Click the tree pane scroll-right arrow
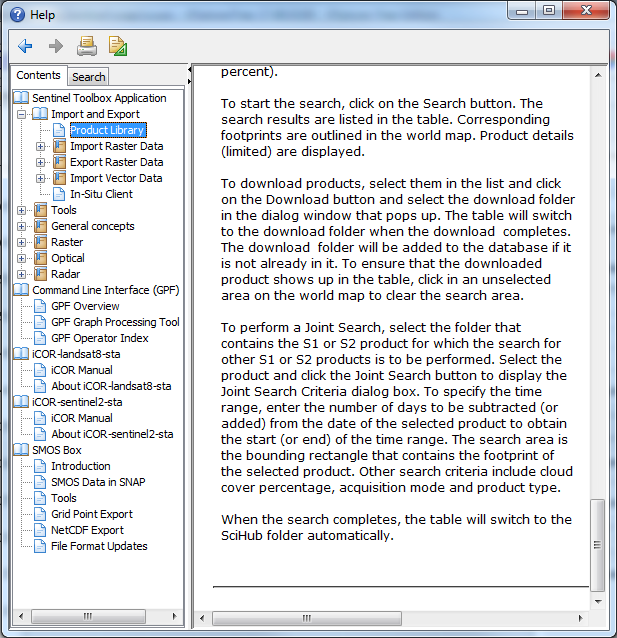The image size is (617, 638). (175, 616)
